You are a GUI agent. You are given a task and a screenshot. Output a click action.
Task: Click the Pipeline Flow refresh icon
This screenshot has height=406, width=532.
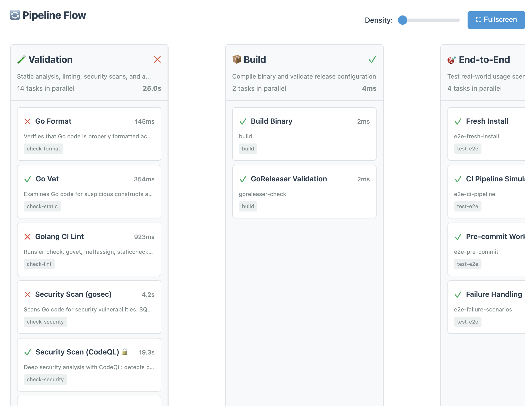point(15,15)
